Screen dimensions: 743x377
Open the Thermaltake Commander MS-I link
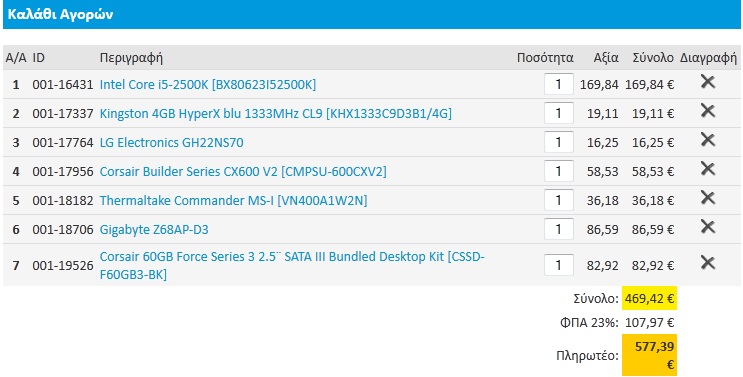233,201
